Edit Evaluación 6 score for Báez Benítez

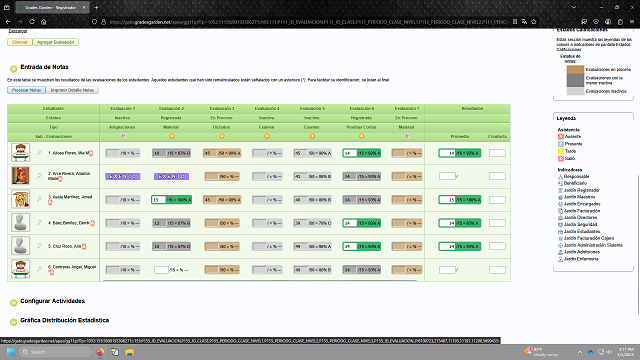pyautogui.click(x=350, y=223)
